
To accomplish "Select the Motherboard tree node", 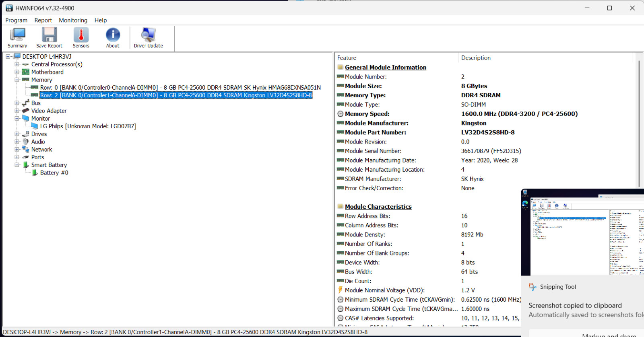I will [x=47, y=72].
